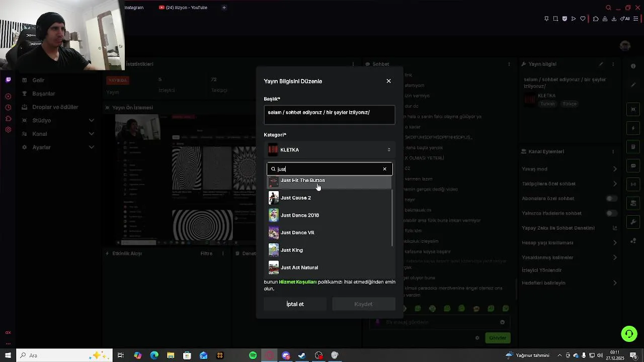Click the category results list scrollbar

point(392,219)
